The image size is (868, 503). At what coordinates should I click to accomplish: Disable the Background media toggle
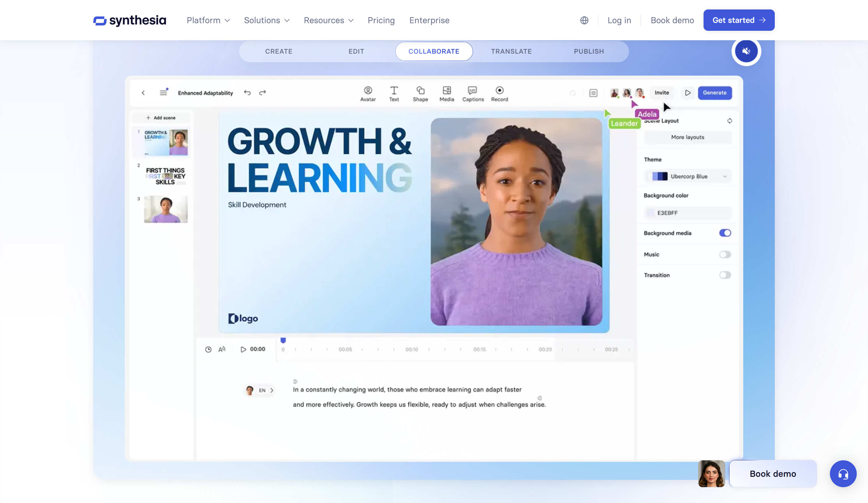tap(725, 233)
